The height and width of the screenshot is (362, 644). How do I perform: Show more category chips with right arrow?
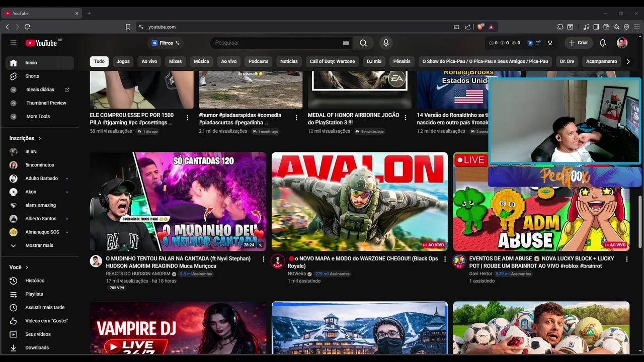(627, 61)
